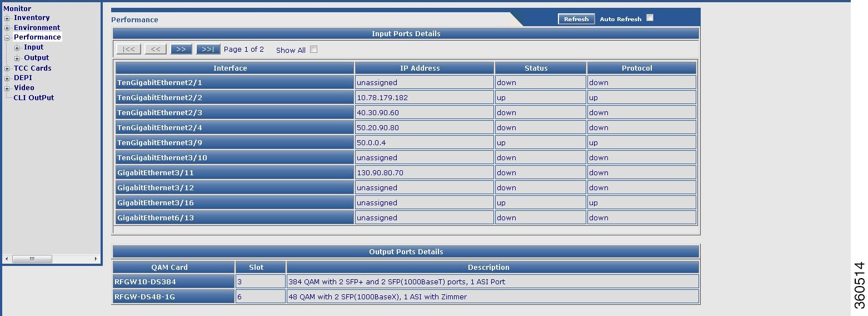Click IP address 130.90.80.70
868x316 pixels.
click(380, 172)
